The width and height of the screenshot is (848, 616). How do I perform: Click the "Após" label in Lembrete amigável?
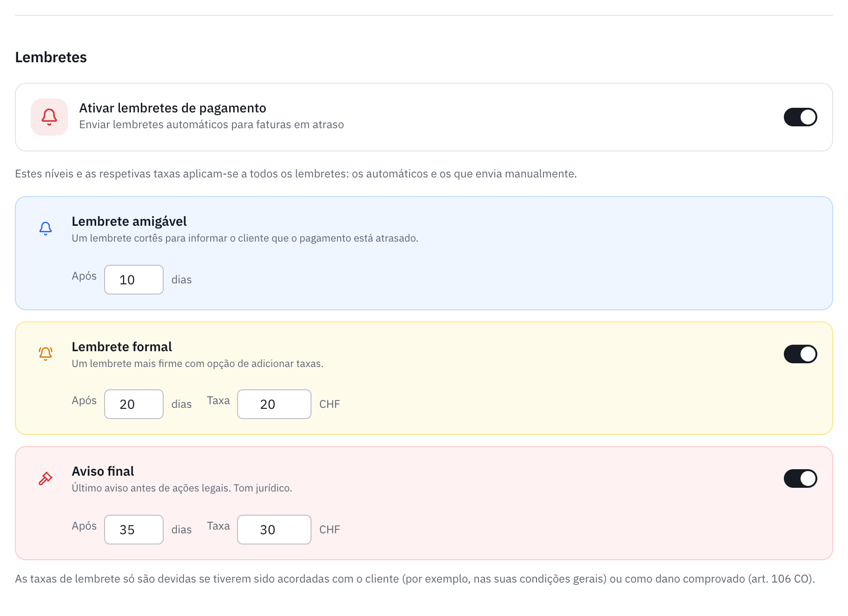click(84, 276)
